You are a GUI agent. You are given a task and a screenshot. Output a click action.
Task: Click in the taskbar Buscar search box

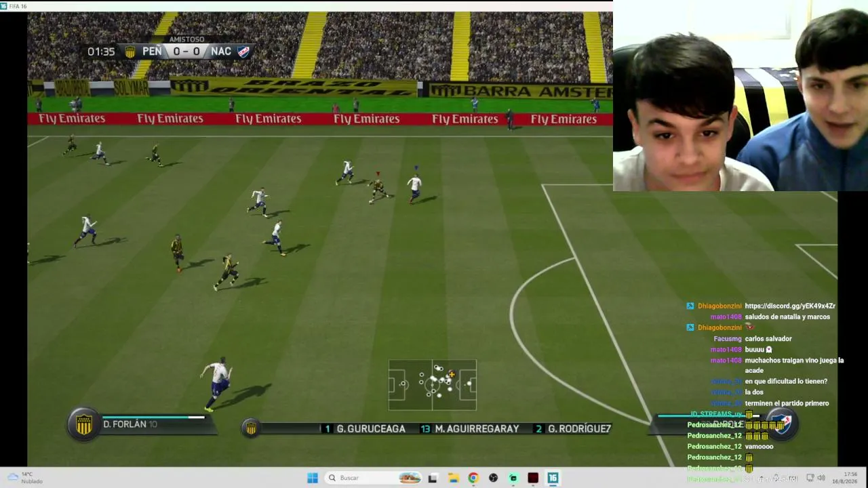click(373, 478)
